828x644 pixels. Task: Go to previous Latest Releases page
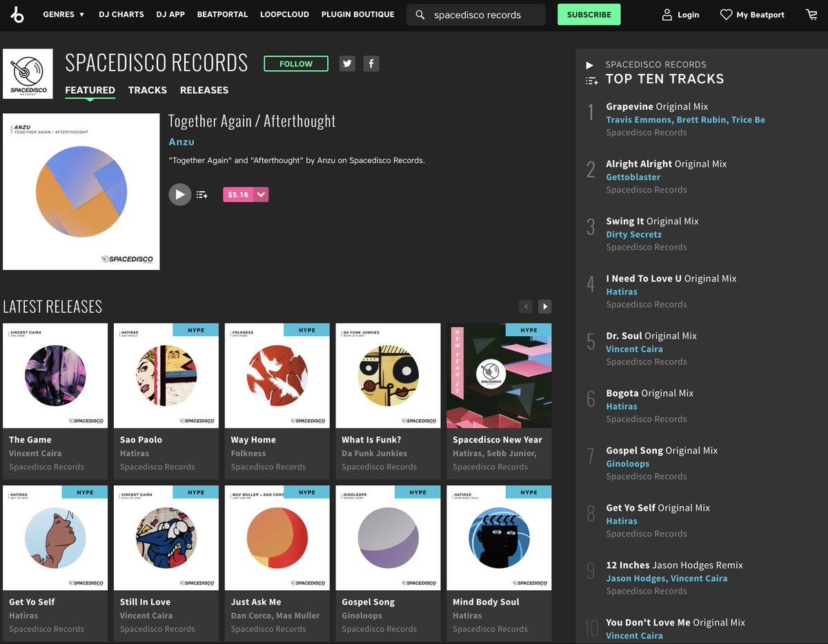[526, 306]
